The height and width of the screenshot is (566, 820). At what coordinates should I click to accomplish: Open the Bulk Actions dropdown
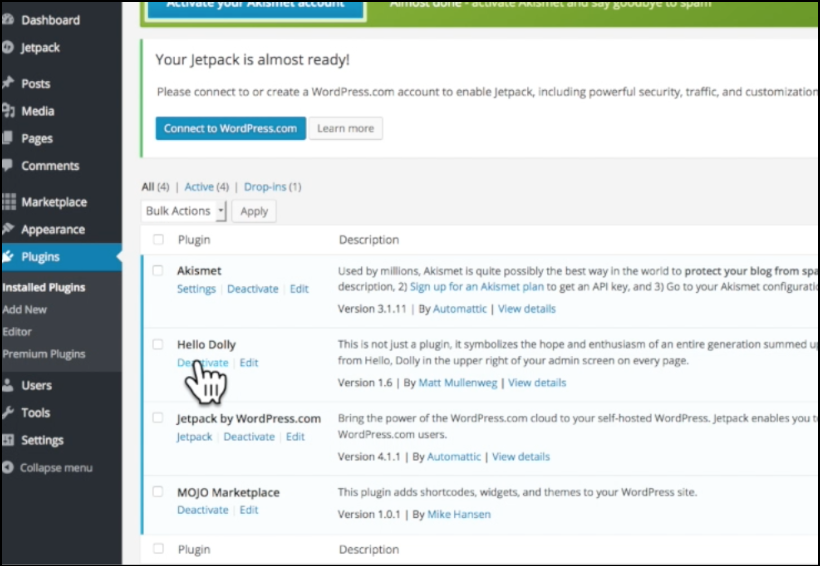tap(184, 211)
